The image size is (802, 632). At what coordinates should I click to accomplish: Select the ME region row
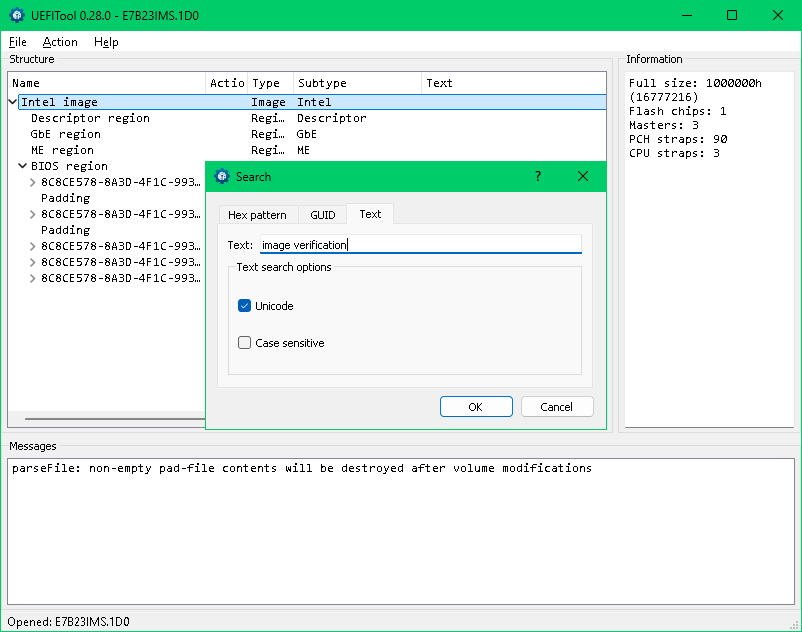coord(307,150)
